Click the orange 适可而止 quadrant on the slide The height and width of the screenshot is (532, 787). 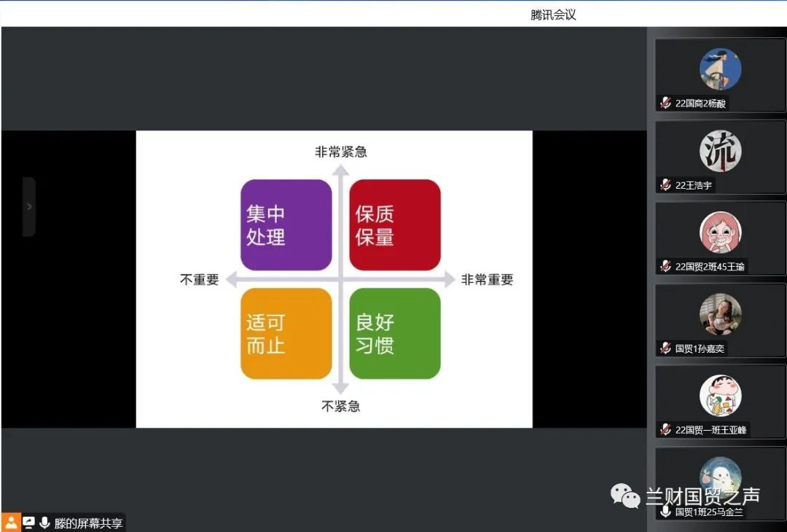(286, 334)
